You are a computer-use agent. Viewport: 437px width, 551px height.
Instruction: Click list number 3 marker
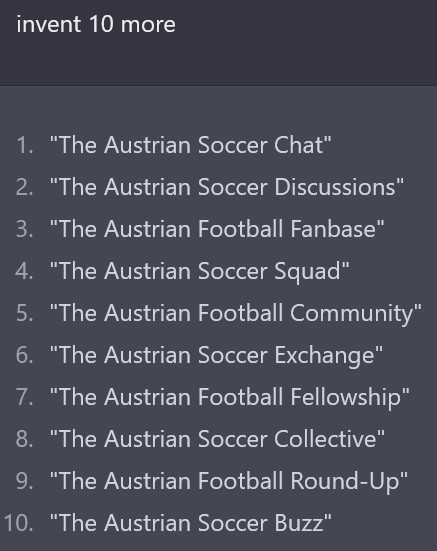25,229
